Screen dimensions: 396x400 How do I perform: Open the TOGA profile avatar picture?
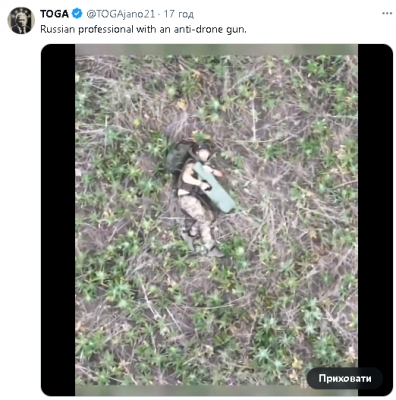coord(21,20)
